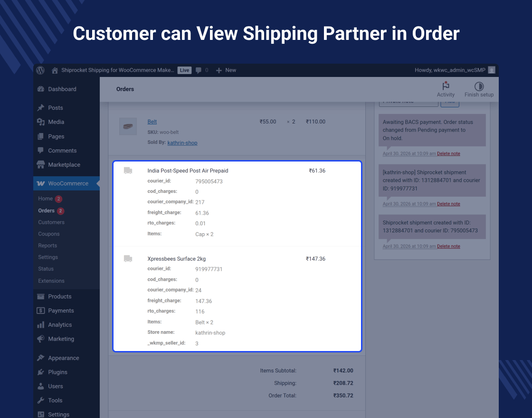The width and height of the screenshot is (532, 418).
Task: Click the Analytics bar chart icon
Action: pos(41,325)
